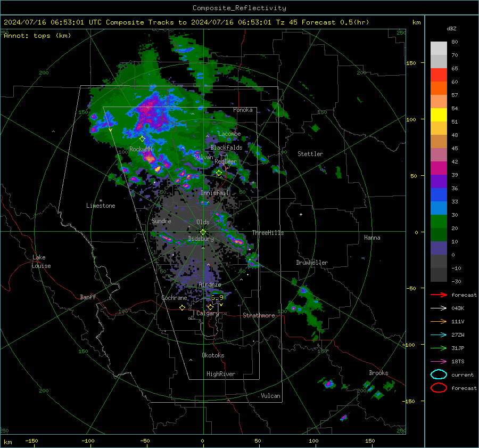Click the 5.9 storm top annotation

click(x=217, y=298)
